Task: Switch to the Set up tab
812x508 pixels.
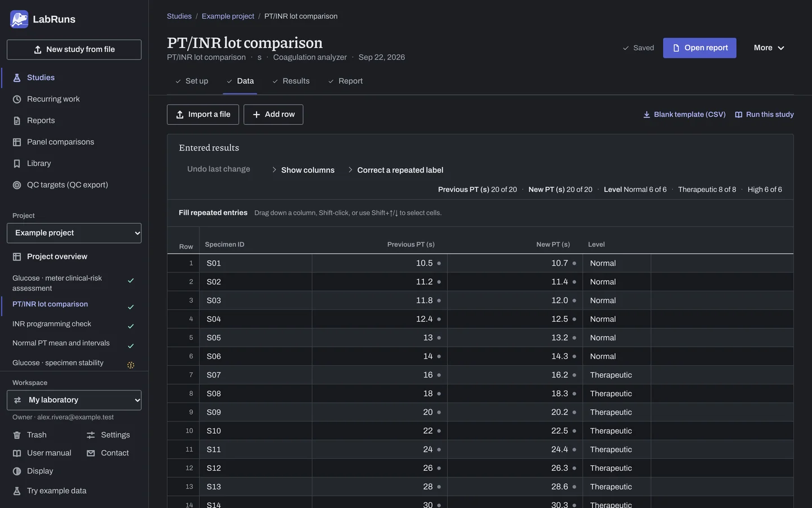Action: click(x=191, y=81)
